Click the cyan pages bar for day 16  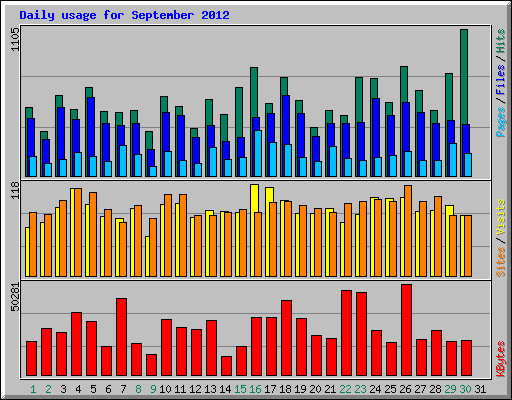pyautogui.click(x=258, y=153)
